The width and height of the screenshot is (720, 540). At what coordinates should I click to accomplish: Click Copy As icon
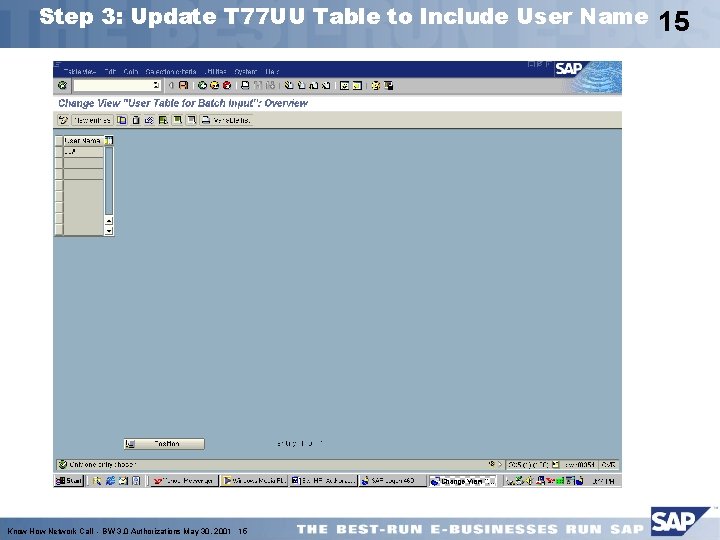[122, 120]
